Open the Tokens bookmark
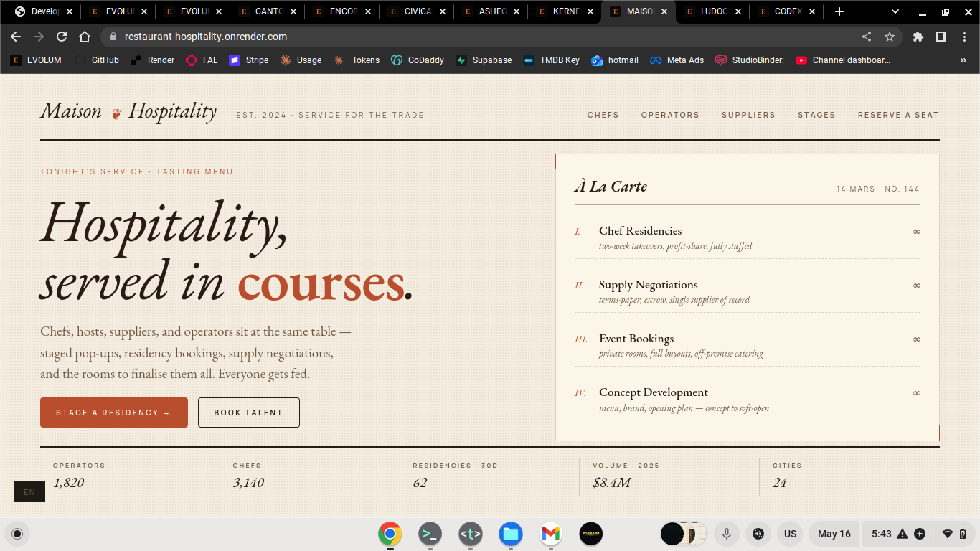Viewport: 980px width, 551px height. (357, 60)
